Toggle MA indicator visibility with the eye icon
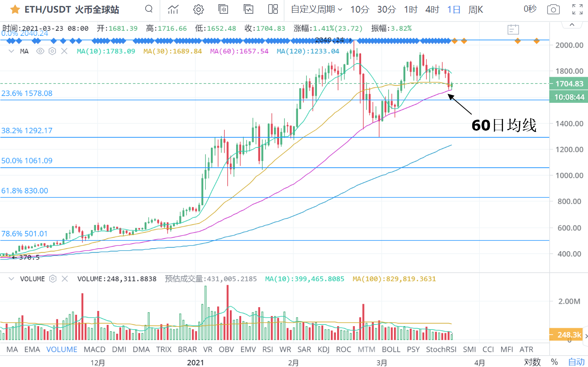The image size is (588, 367). click(x=39, y=51)
